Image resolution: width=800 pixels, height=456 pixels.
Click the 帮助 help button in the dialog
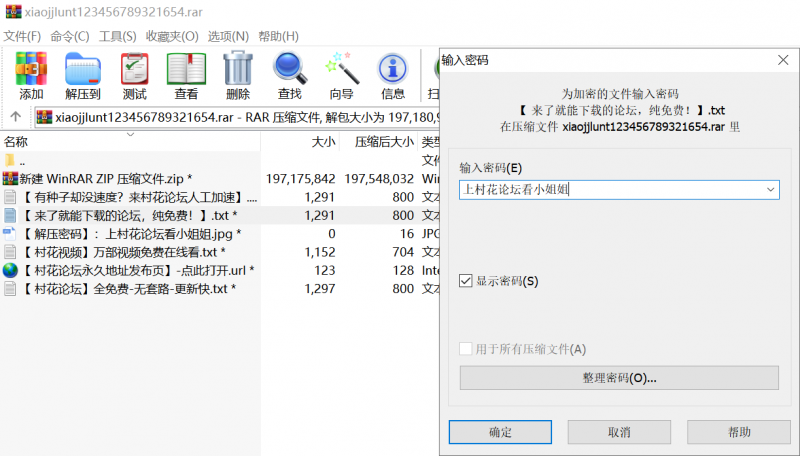739,432
